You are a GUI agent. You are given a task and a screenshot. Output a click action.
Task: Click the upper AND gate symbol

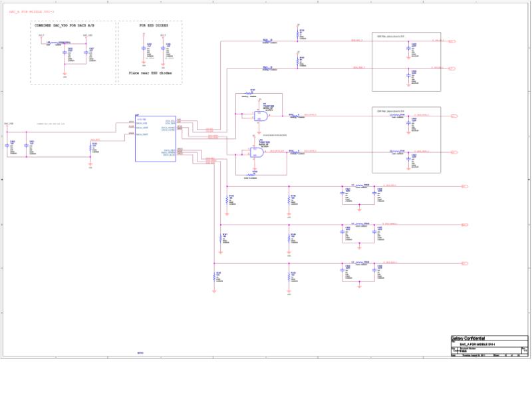click(x=261, y=116)
